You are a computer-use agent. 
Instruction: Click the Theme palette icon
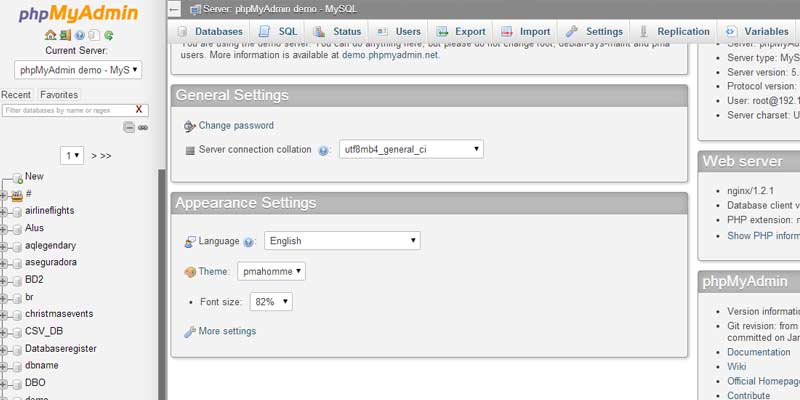click(x=190, y=272)
